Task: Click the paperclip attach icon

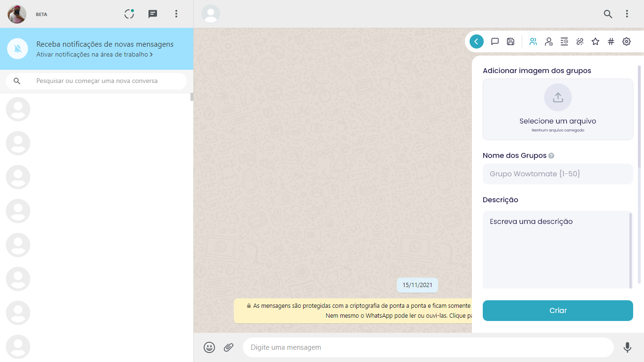Action: (x=229, y=347)
